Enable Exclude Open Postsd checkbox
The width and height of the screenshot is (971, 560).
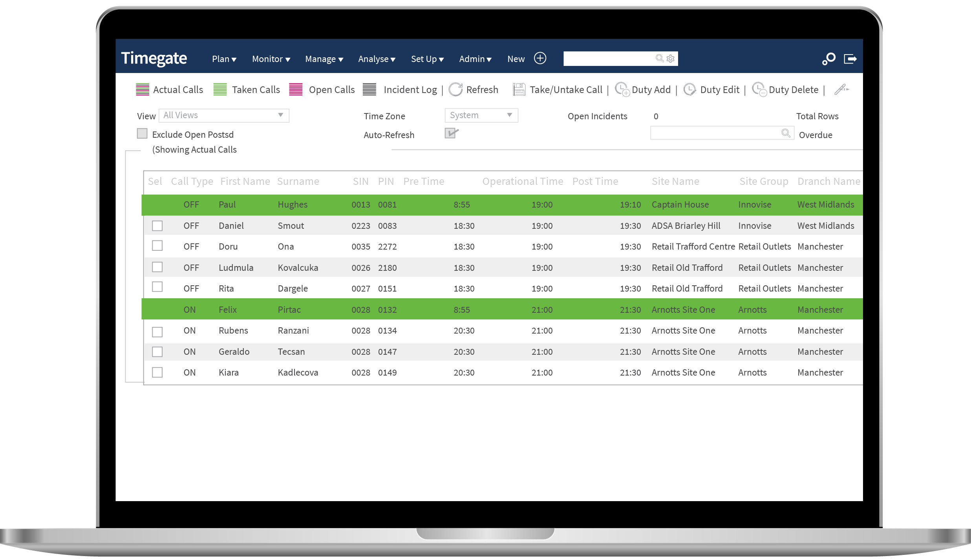(x=142, y=133)
